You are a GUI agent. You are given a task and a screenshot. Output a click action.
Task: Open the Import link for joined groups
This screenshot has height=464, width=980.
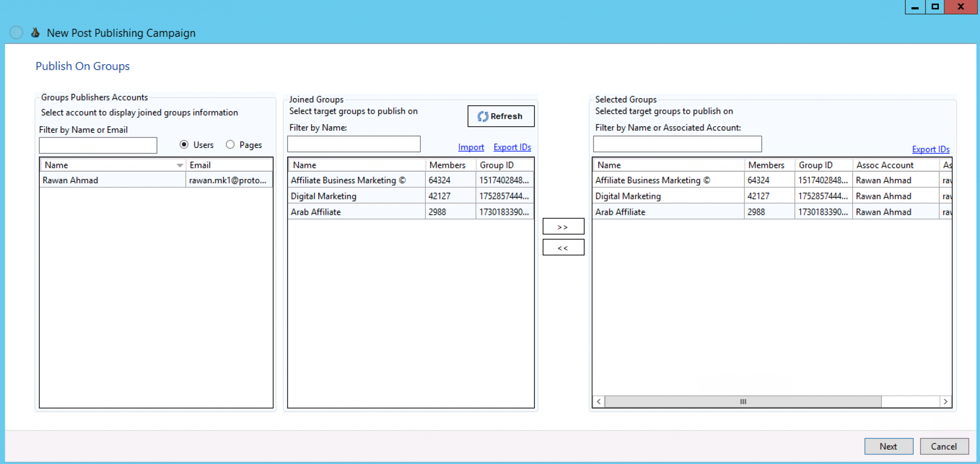471,147
